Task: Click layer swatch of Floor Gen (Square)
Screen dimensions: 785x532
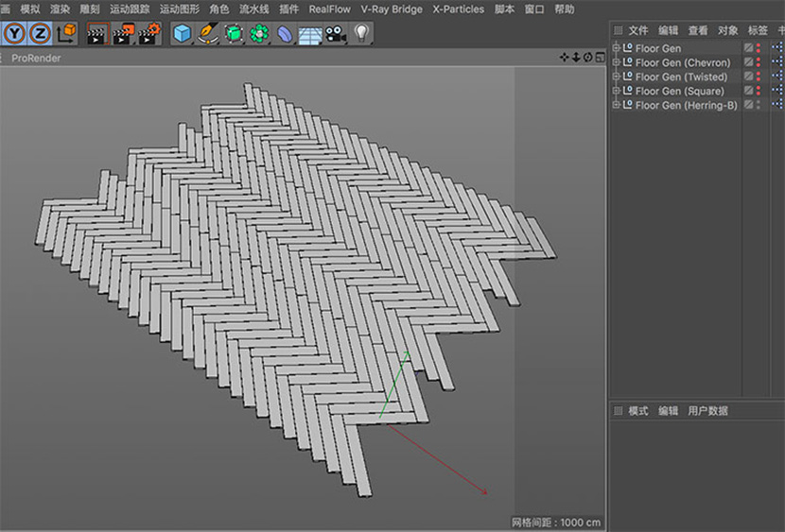Action: coord(748,90)
